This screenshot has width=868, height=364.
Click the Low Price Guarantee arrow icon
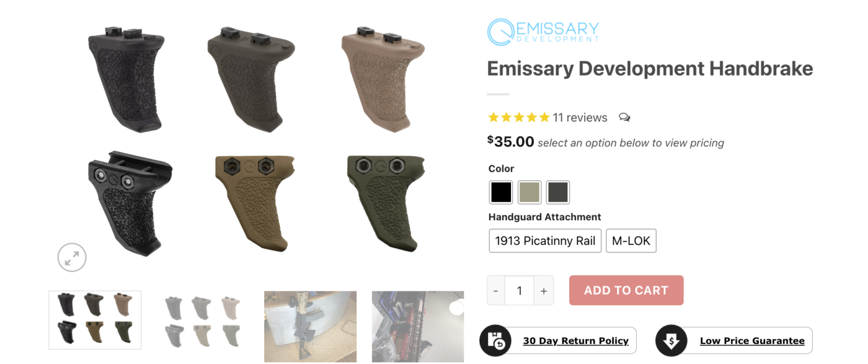pyautogui.click(x=671, y=340)
